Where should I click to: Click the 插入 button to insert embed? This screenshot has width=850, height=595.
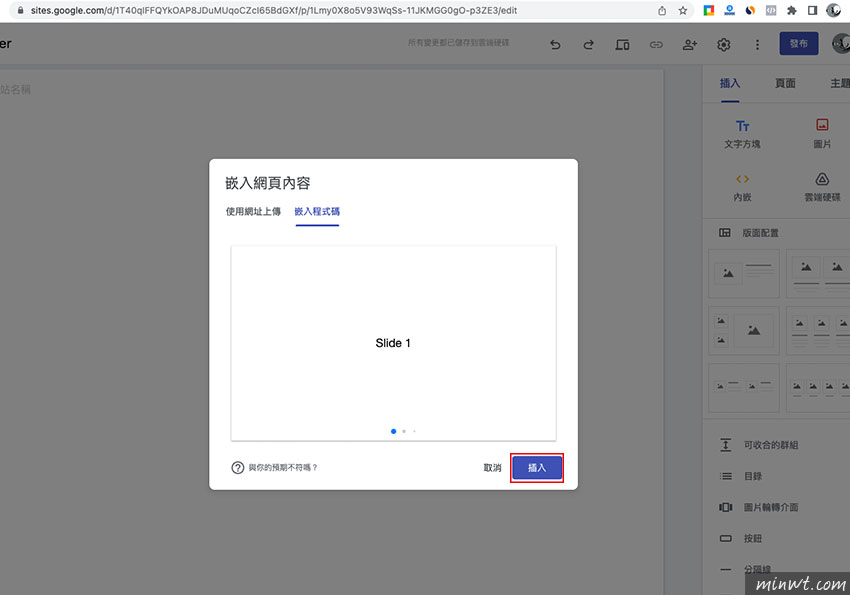537,468
